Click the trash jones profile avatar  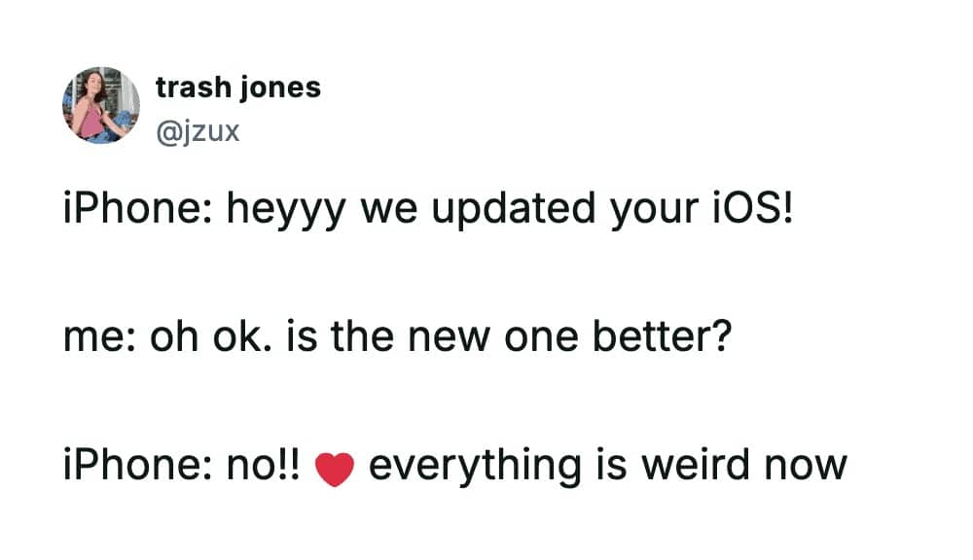pos(101,105)
